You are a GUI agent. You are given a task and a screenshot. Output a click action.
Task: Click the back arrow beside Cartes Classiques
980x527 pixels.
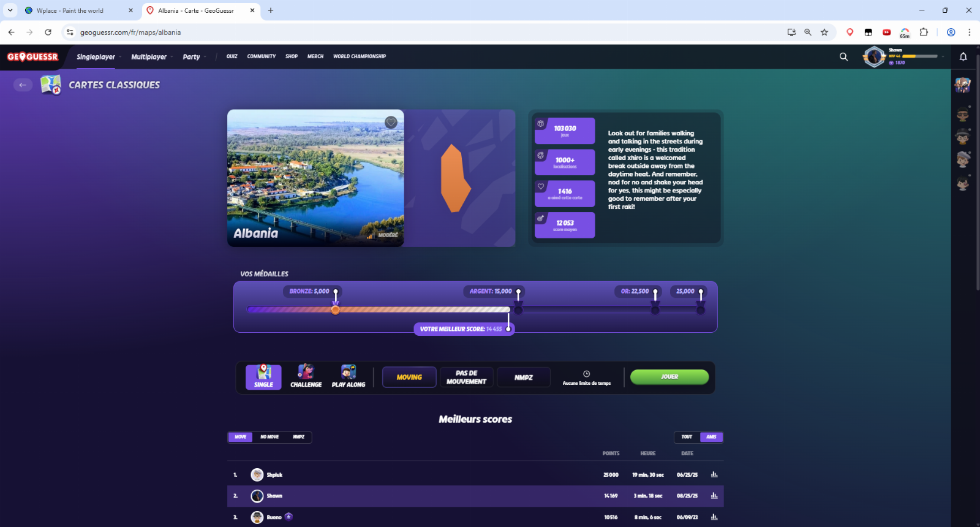23,85
